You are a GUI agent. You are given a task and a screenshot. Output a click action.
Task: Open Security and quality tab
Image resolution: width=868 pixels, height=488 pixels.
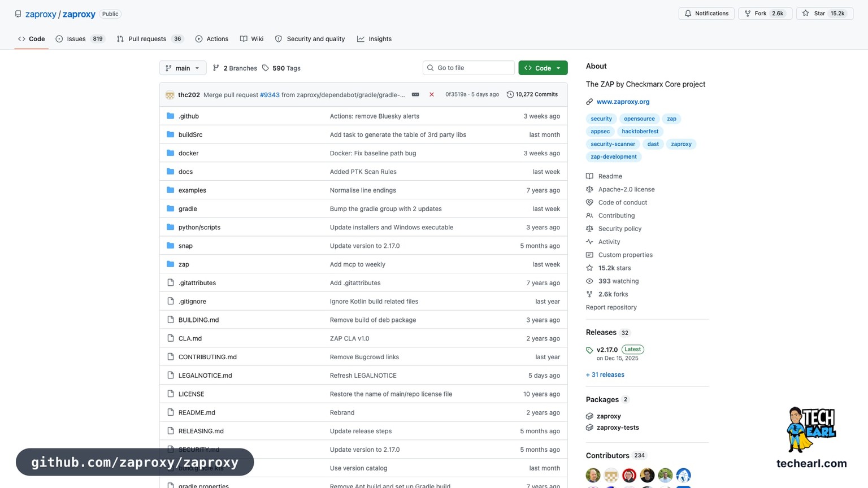310,39
